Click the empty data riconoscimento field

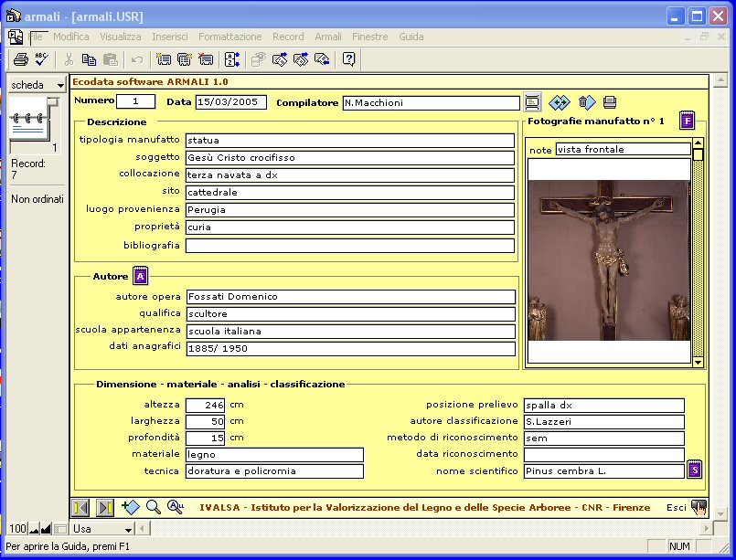point(604,454)
